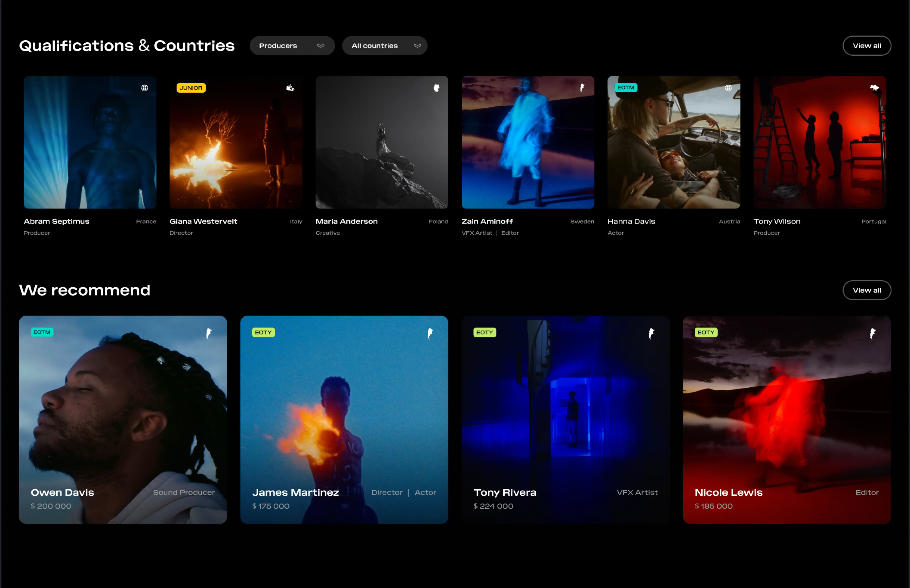Click the France label for Abram Septimus
The height and width of the screenshot is (588, 910).
click(x=146, y=222)
